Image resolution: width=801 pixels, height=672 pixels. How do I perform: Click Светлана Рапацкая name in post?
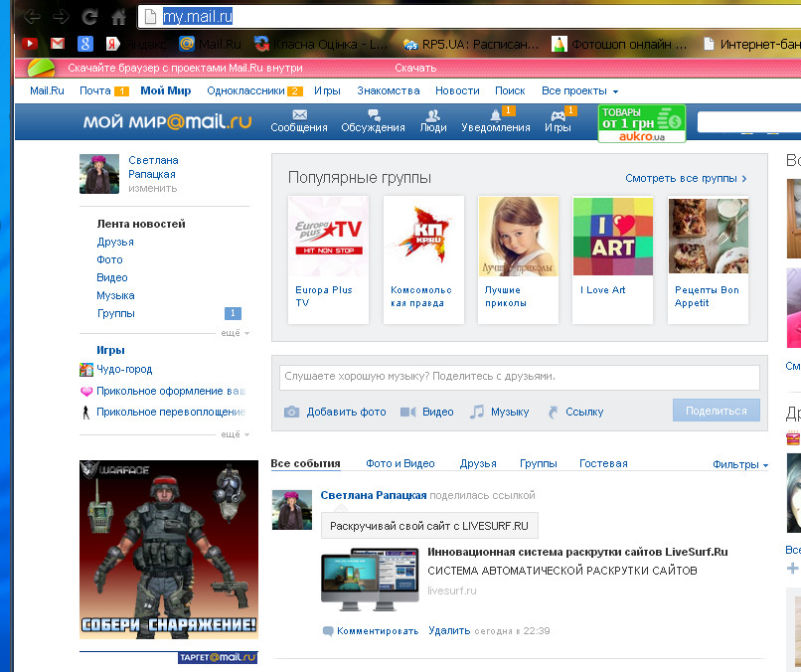pos(373,495)
